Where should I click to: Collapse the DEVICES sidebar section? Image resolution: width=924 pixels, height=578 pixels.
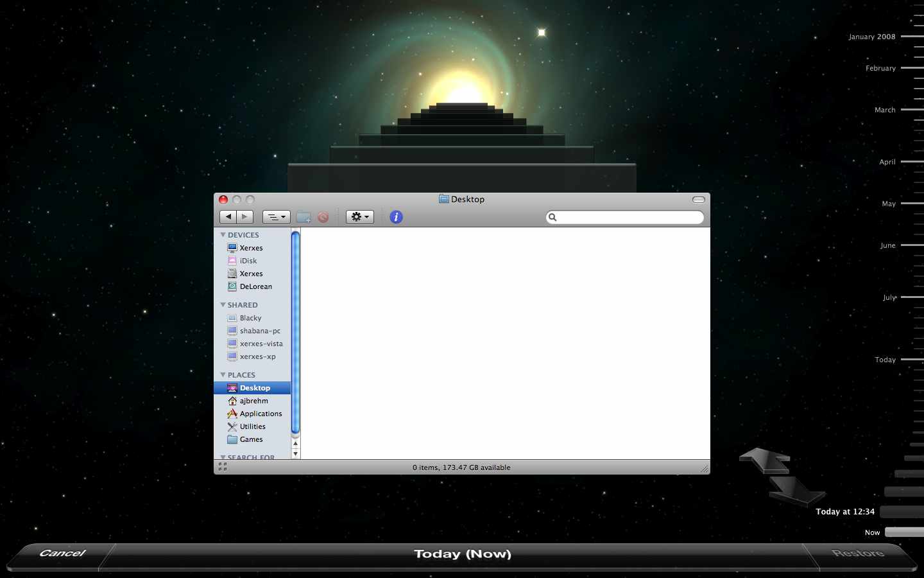(x=223, y=235)
